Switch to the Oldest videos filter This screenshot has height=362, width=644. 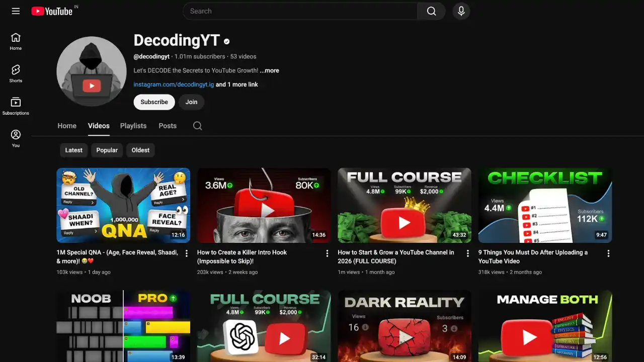[x=140, y=150]
